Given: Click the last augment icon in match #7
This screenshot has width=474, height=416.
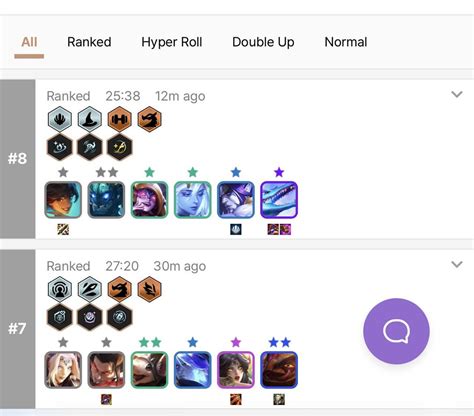Looking at the screenshot, I should 119,317.
